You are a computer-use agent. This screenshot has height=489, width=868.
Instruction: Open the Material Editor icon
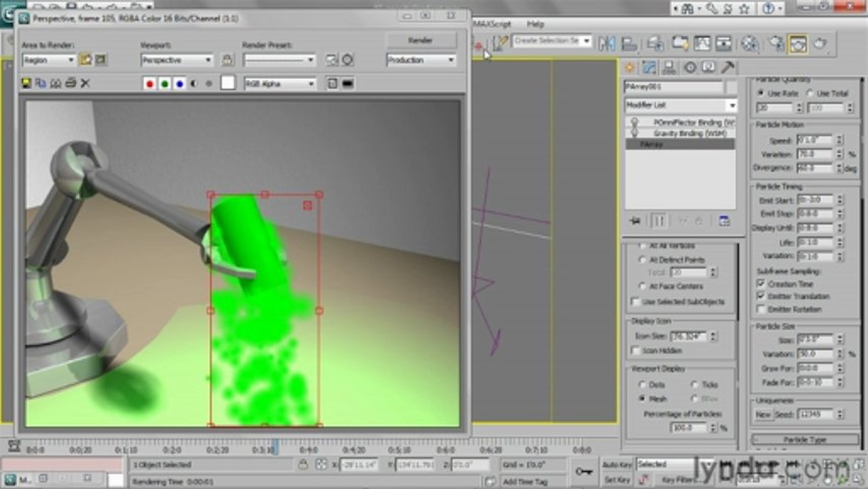(x=749, y=43)
